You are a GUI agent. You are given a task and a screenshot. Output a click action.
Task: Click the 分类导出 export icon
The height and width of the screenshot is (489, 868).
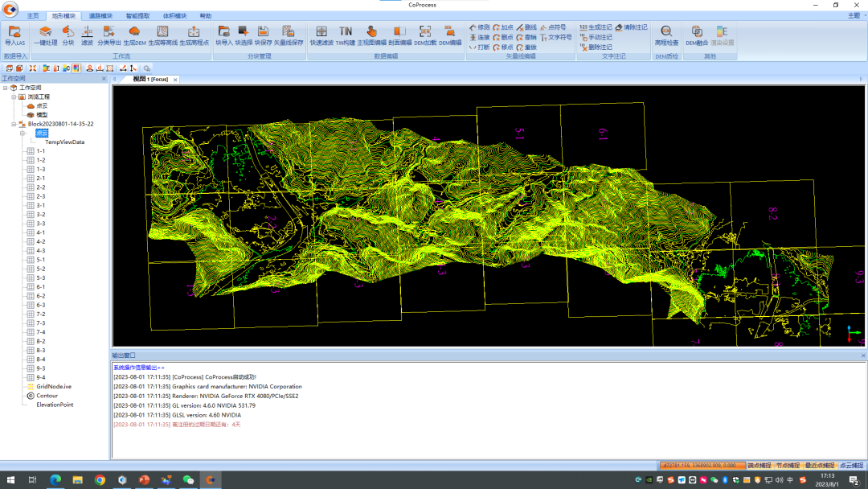(109, 35)
